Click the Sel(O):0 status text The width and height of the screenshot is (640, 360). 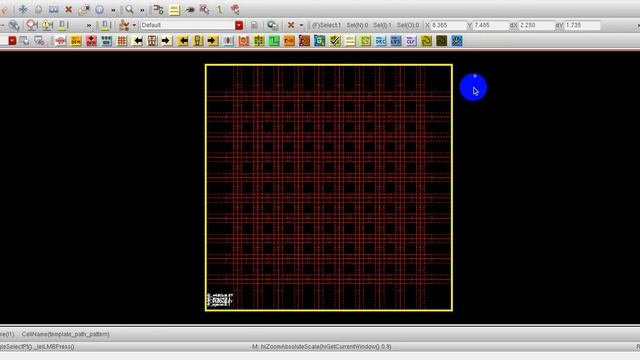coord(408,25)
